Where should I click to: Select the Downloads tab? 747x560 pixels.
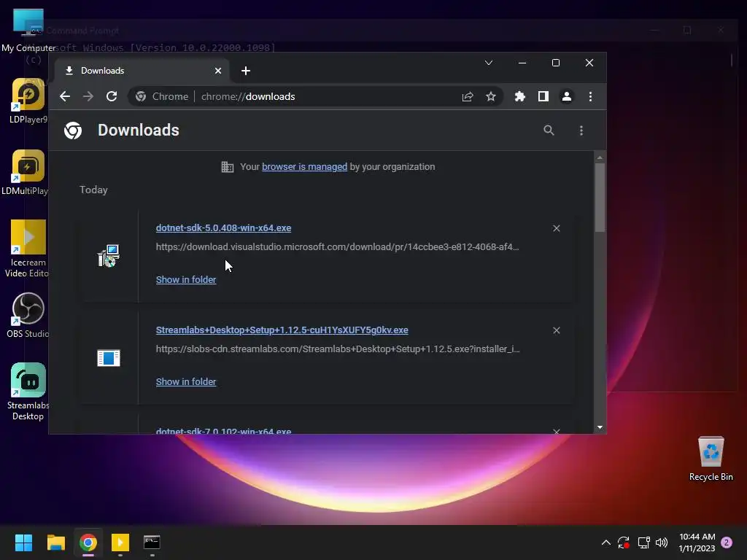(x=142, y=71)
